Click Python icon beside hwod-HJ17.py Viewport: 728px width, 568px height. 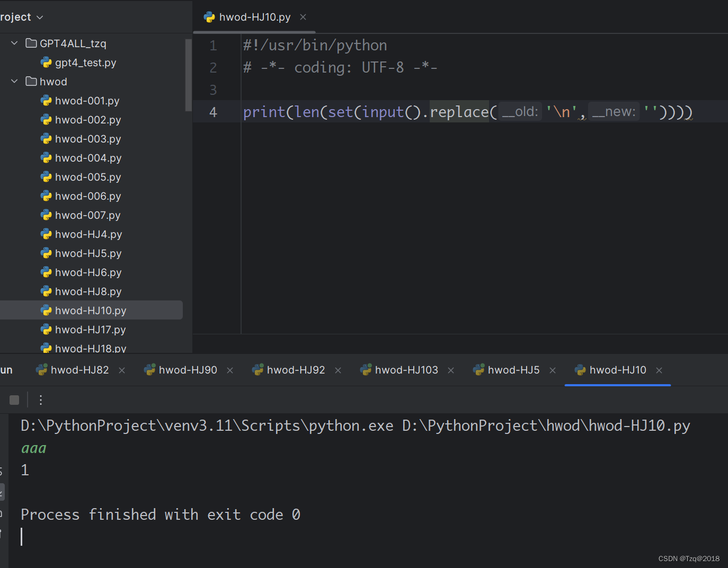[x=46, y=330]
